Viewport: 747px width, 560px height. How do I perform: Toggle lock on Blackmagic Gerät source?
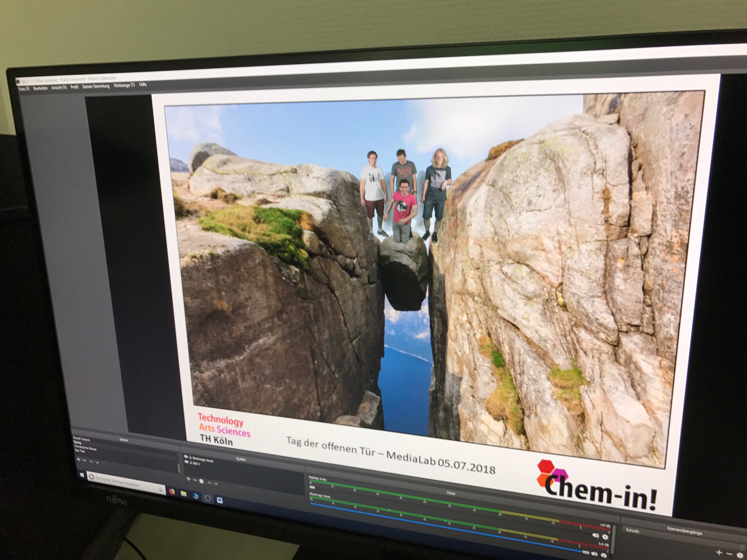coord(190,457)
